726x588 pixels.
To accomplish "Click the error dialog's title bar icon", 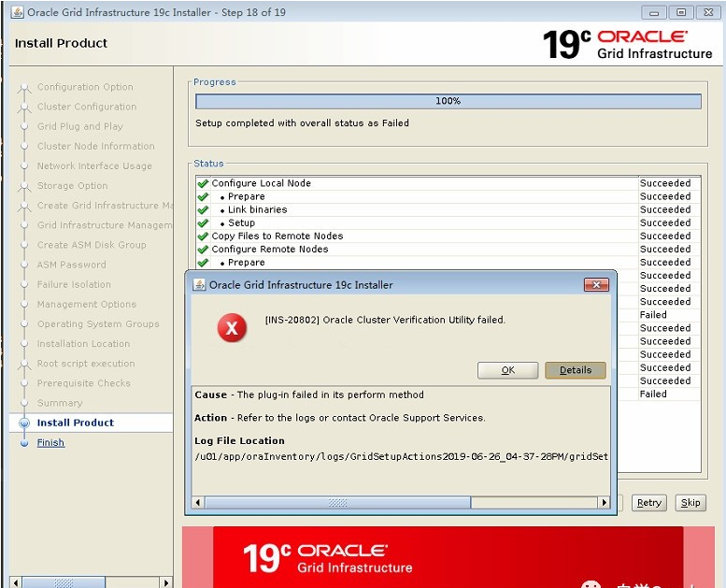I will 198,284.
